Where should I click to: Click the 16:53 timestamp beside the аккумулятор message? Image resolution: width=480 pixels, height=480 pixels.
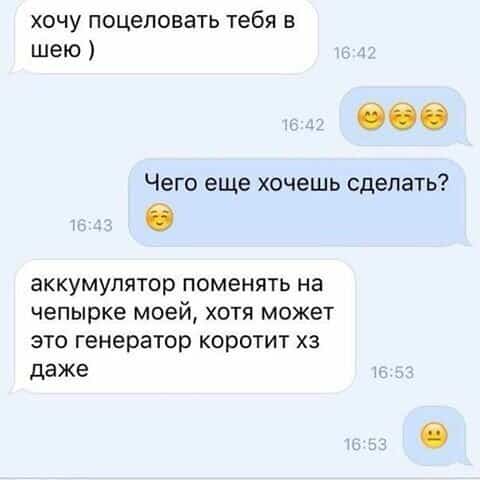pyautogui.click(x=392, y=372)
